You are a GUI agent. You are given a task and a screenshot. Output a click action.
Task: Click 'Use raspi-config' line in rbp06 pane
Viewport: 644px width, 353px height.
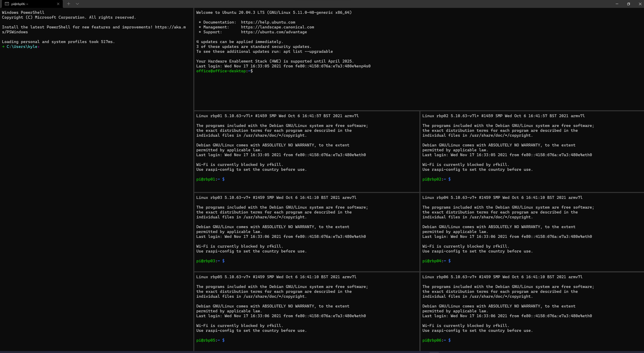[477, 330]
